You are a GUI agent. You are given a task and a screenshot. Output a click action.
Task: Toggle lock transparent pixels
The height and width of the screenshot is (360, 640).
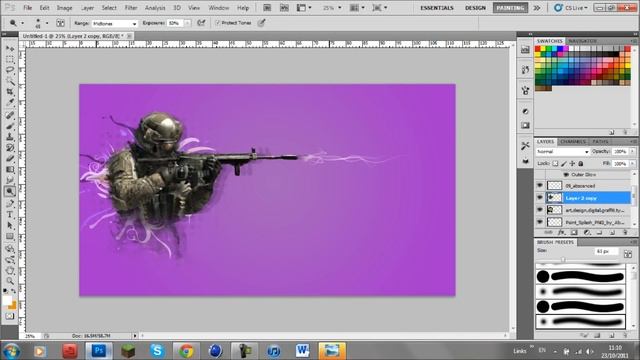click(555, 164)
